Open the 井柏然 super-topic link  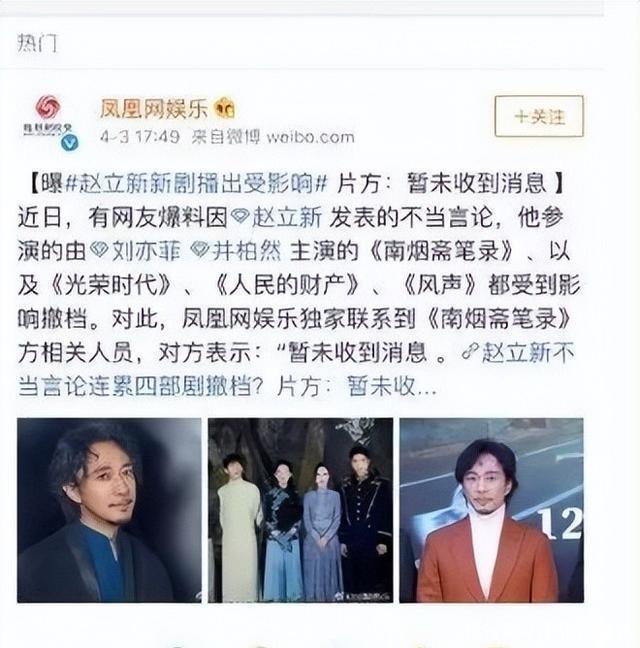(247, 250)
